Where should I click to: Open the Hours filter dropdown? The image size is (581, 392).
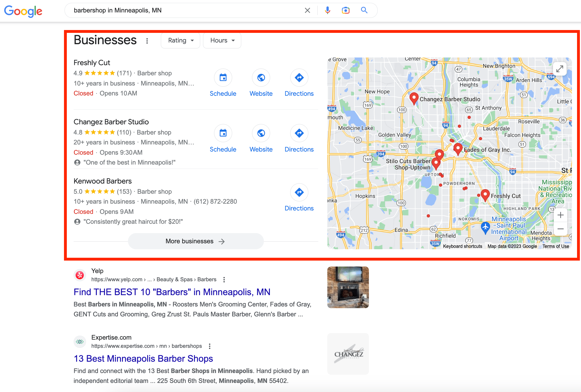pos(222,40)
